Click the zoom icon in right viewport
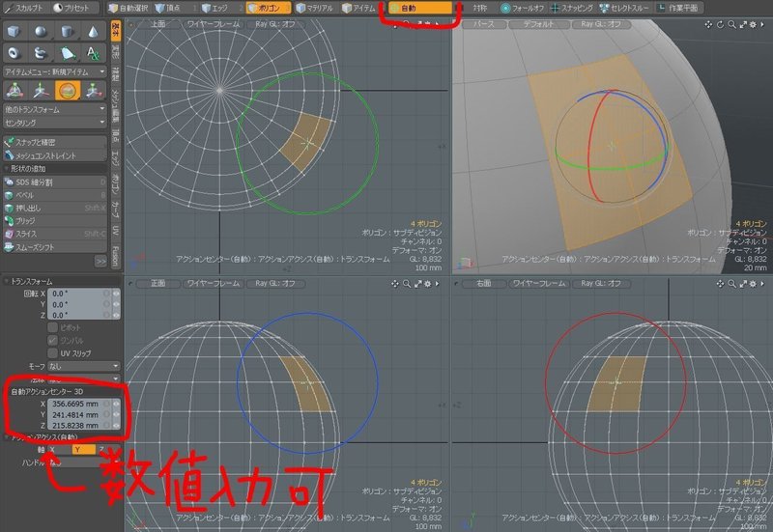The width and height of the screenshot is (773, 532). tap(731, 284)
